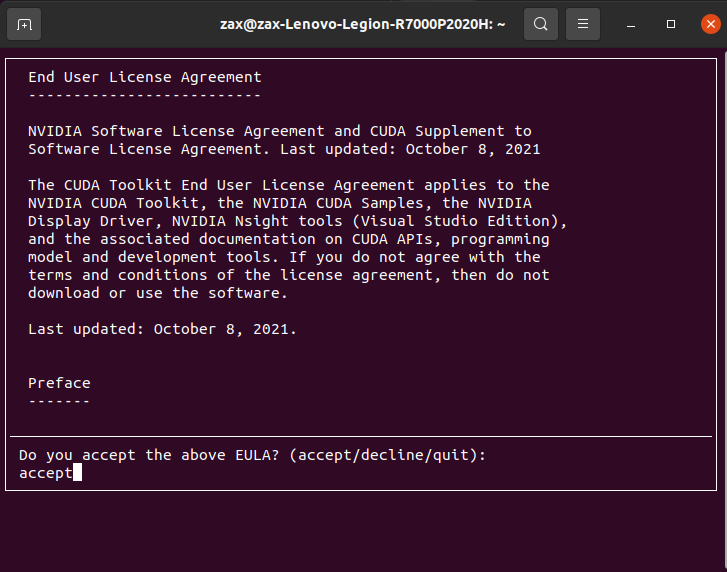Open the hamburger menu

(583, 24)
